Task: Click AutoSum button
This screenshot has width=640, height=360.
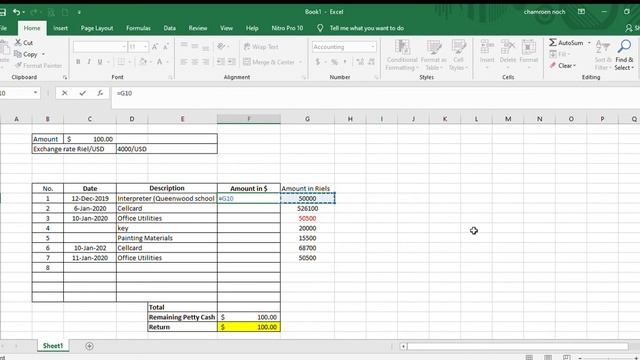Action: (566, 42)
